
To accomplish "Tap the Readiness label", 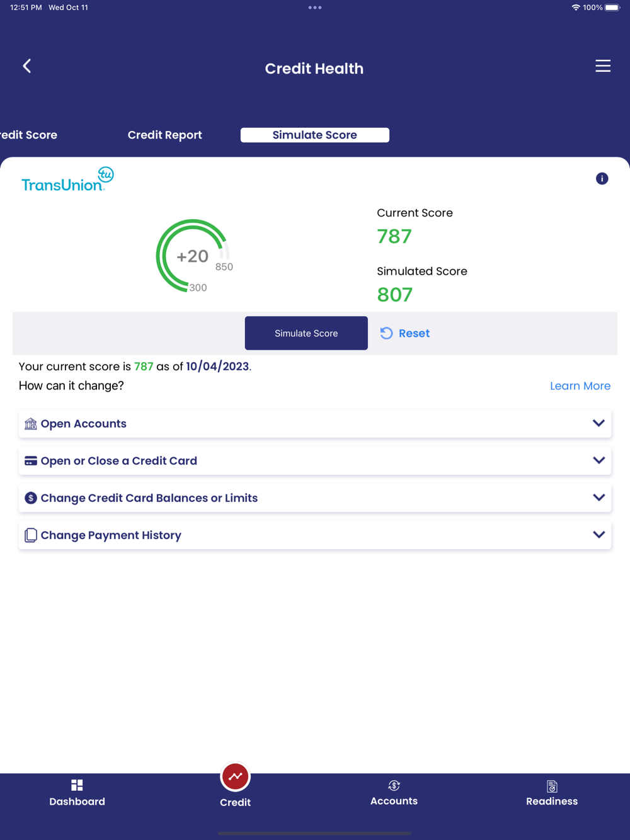I will pyautogui.click(x=552, y=801).
